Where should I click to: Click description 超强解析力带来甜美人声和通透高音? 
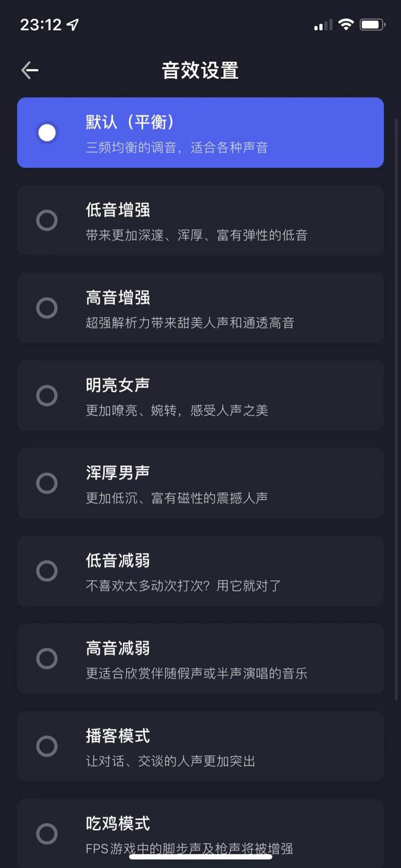[x=190, y=323]
